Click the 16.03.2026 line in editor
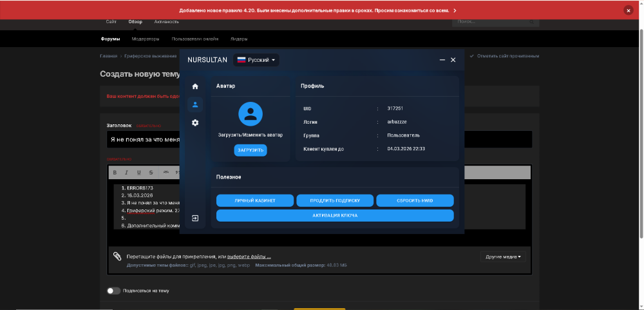 click(x=140, y=195)
